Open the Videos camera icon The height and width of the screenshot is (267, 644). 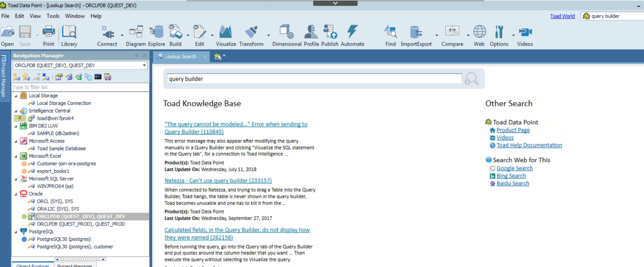(x=525, y=32)
